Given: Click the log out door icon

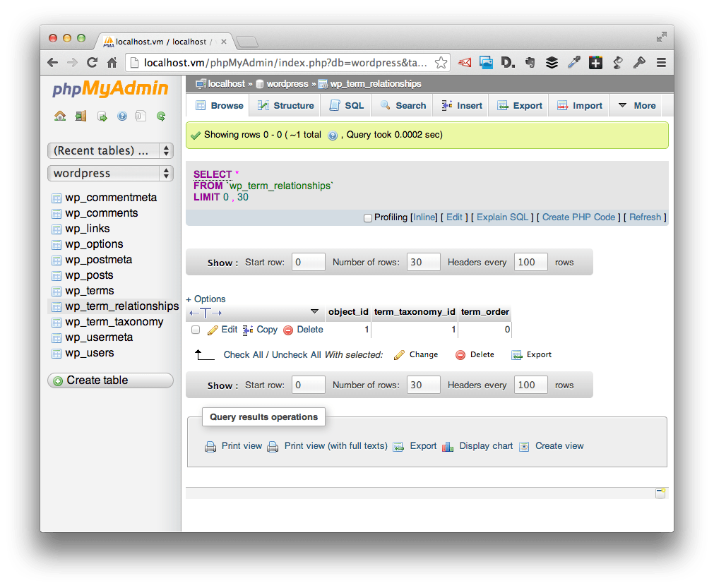Looking at the screenshot, I should tap(81, 116).
